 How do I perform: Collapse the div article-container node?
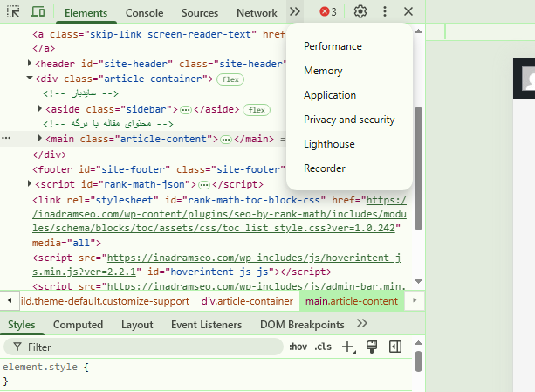[30, 78]
